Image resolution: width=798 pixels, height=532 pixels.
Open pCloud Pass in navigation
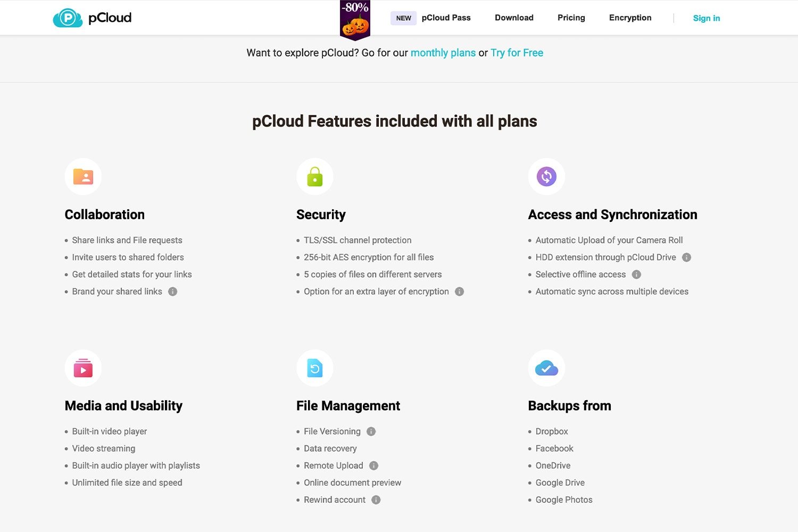point(446,18)
